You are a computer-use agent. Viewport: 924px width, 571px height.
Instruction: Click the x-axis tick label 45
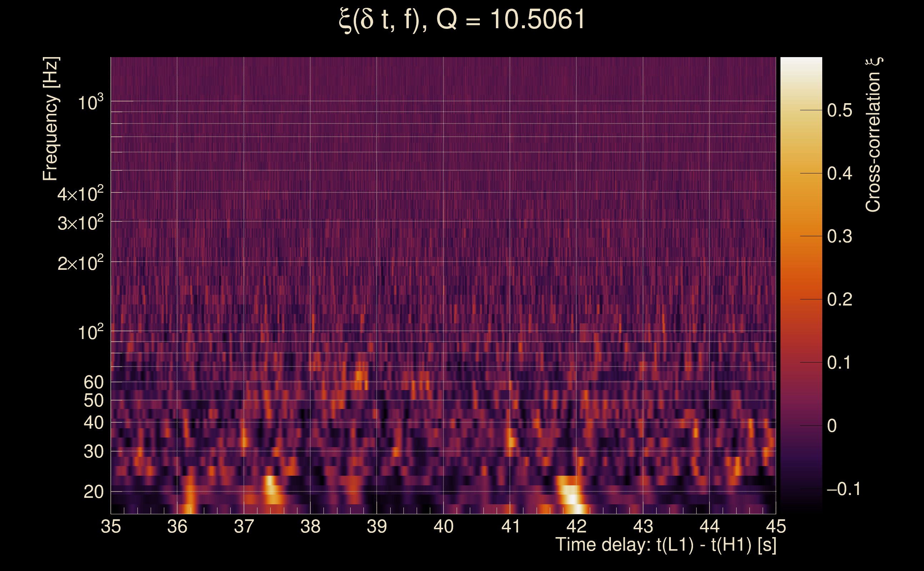775,526
